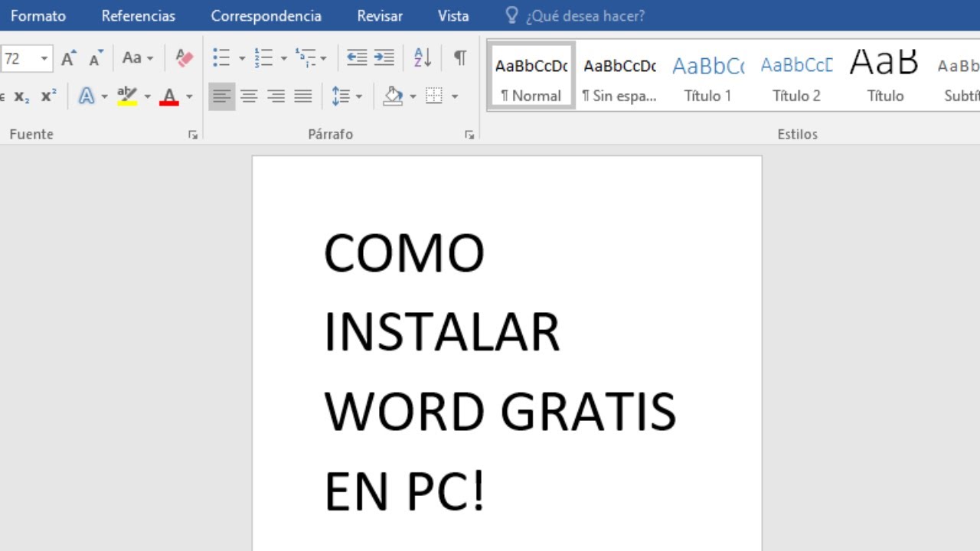Image resolution: width=980 pixels, height=551 pixels.
Task: Apply the Subtítulo style
Action: tap(957, 75)
